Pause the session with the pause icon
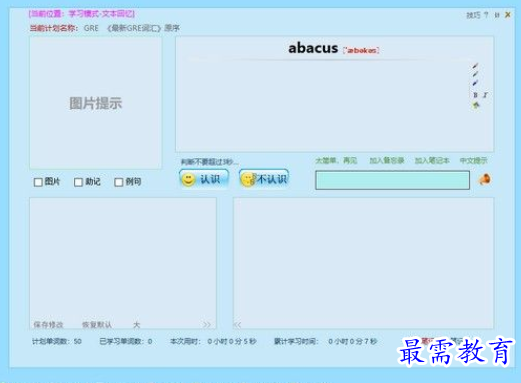Viewport: 521px width, 383px height. (497, 15)
